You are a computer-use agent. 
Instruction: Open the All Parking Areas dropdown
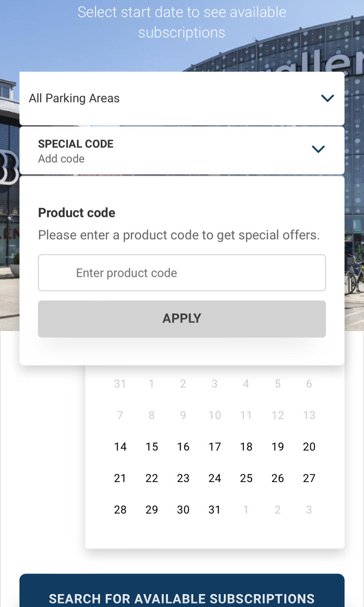coord(182,98)
